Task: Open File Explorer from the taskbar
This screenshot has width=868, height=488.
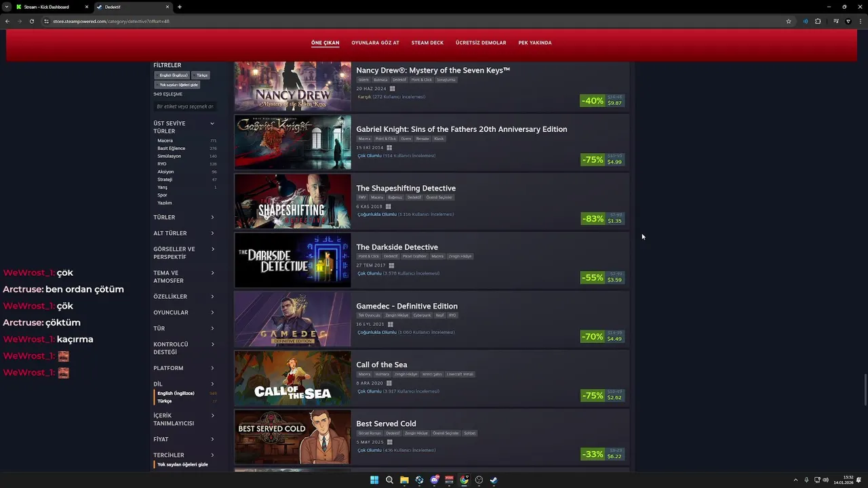Action: pyautogui.click(x=404, y=480)
